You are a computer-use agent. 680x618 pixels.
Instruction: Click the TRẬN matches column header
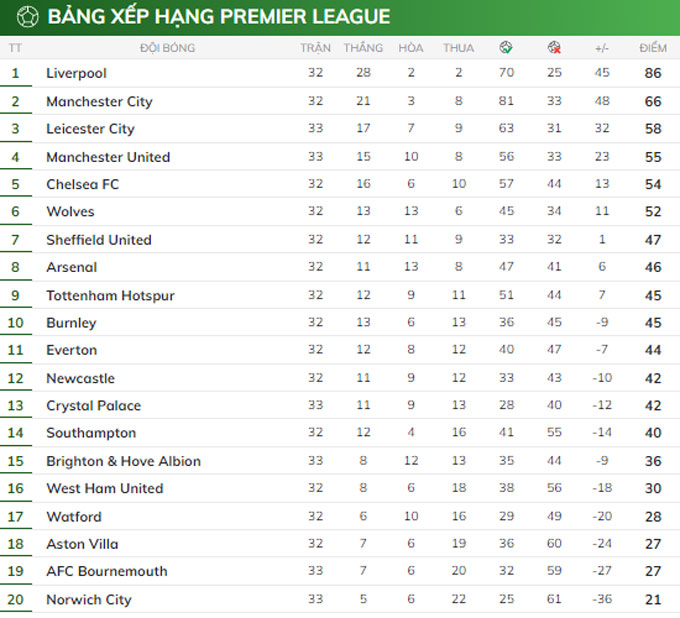coord(315,48)
